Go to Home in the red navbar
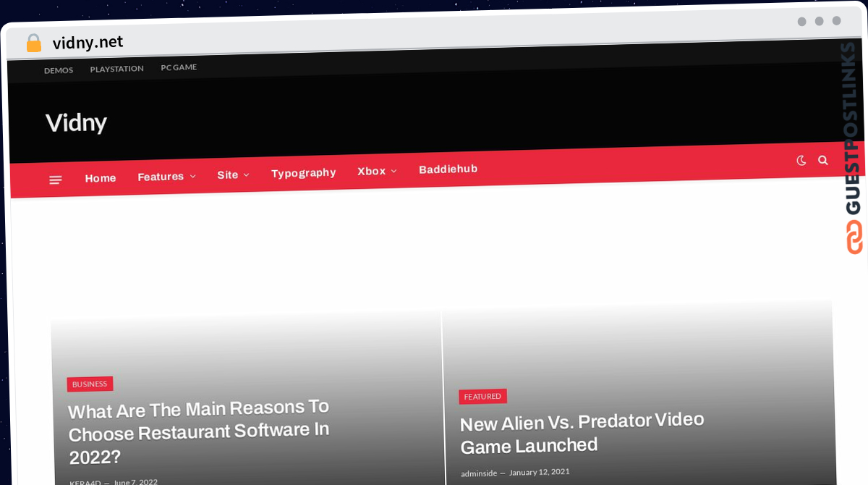Image resolution: width=868 pixels, height=485 pixels. 101,178
